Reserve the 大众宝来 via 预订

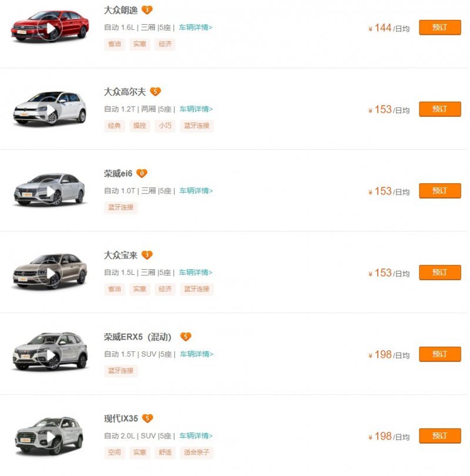pyautogui.click(x=439, y=273)
